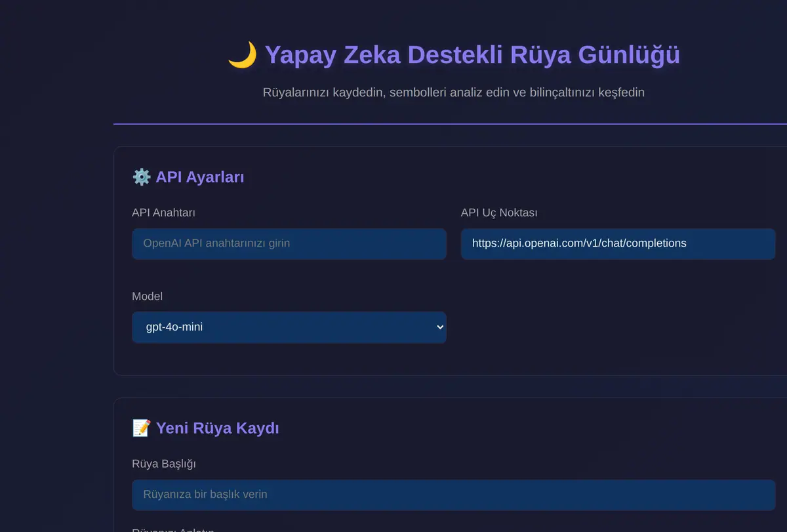
Task: Click the API Uç Noktası URL field
Action: point(618,243)
